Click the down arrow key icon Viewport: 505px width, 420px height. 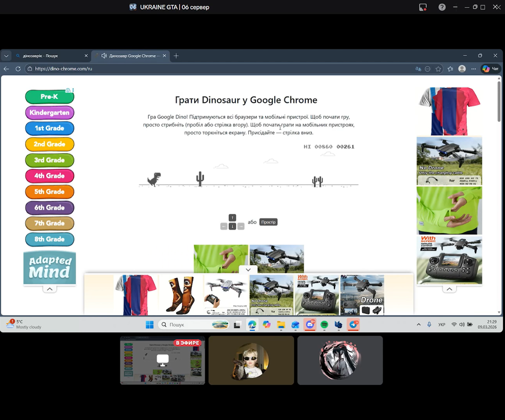[x=232, y=226]
